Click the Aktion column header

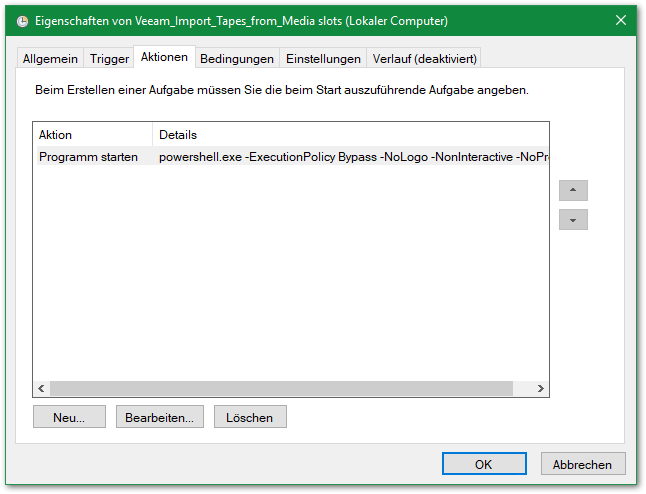93,135
